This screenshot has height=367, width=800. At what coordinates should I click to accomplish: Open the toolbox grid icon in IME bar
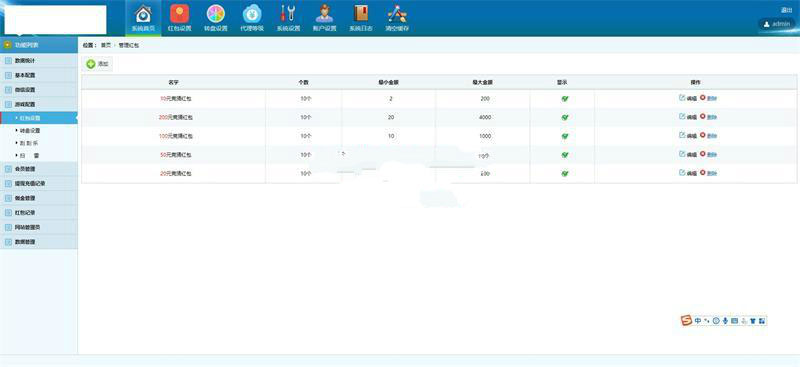tap(762, 321)
